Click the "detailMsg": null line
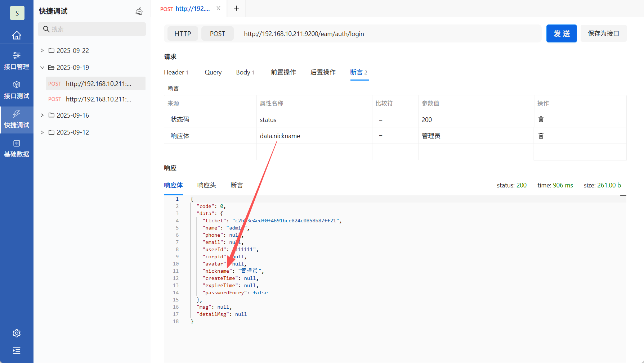 [222, 314]
